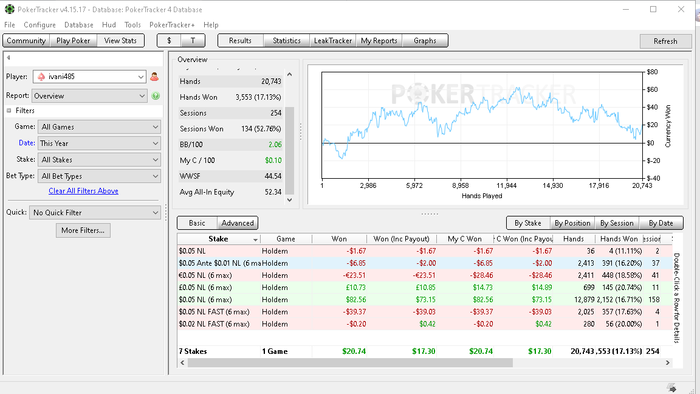Click table scroll left arrow
The height and width of the screenshot is (394, 700).
182,363
